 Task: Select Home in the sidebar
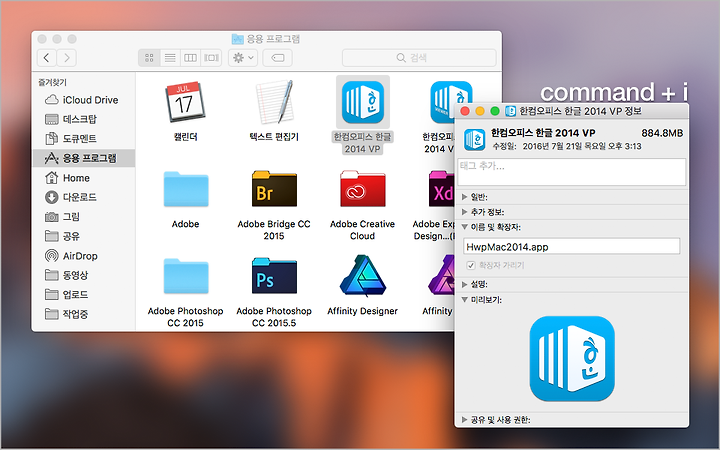click(x=84, y=178)
